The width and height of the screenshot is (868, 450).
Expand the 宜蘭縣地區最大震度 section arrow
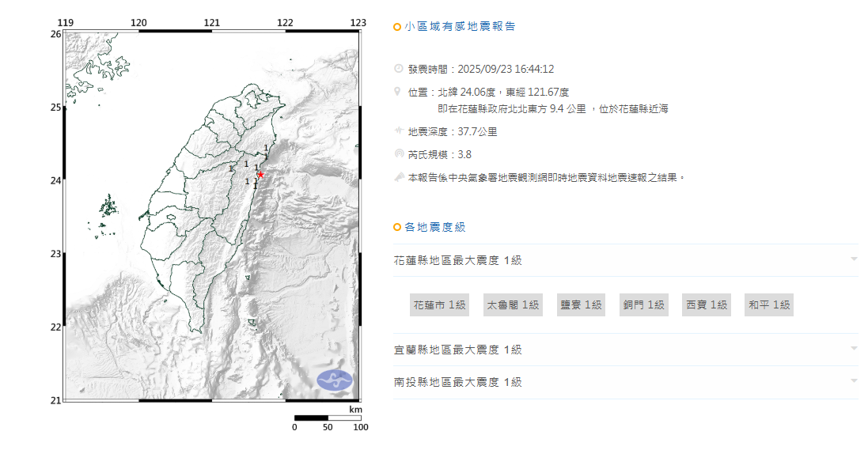854,349
